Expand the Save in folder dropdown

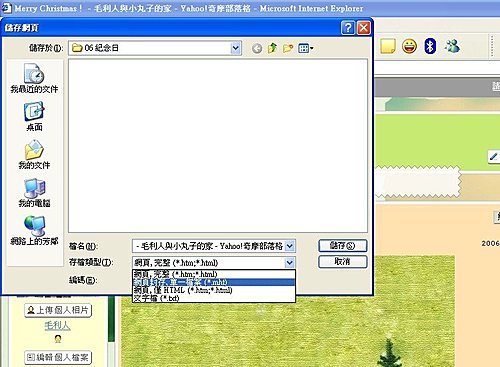point(235,48)
